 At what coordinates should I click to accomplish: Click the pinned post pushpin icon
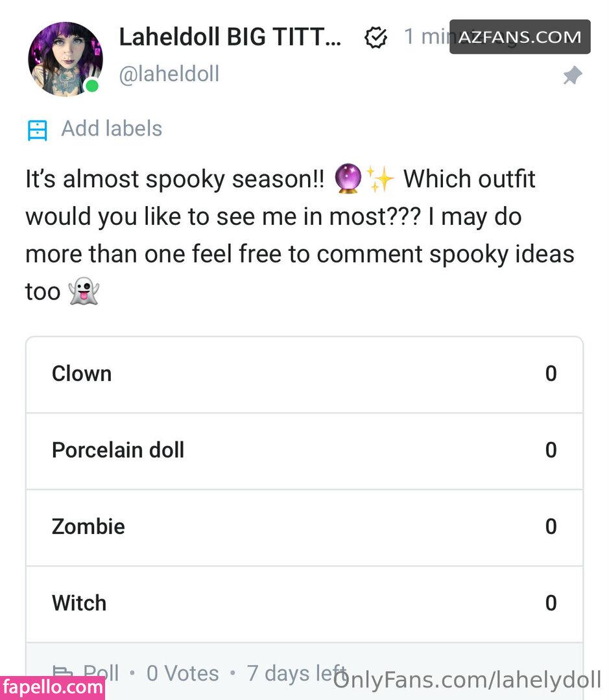(571, 76)
